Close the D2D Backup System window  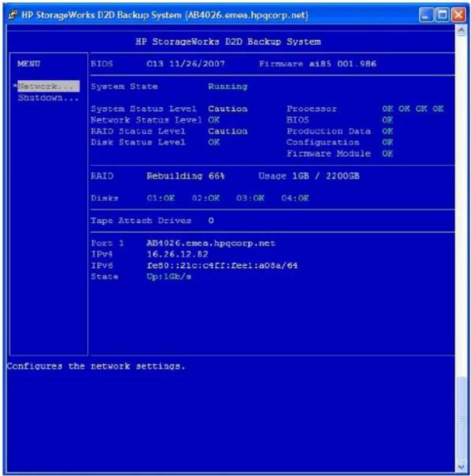point(459,15)
